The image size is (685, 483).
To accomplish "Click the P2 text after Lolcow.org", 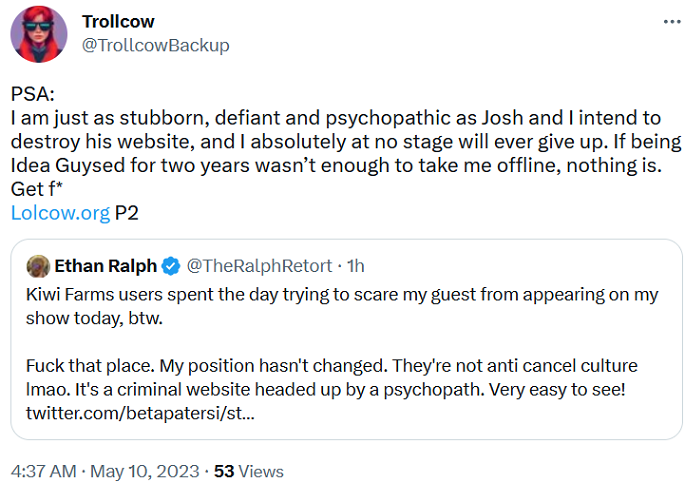I will click(x=127, y=212).
